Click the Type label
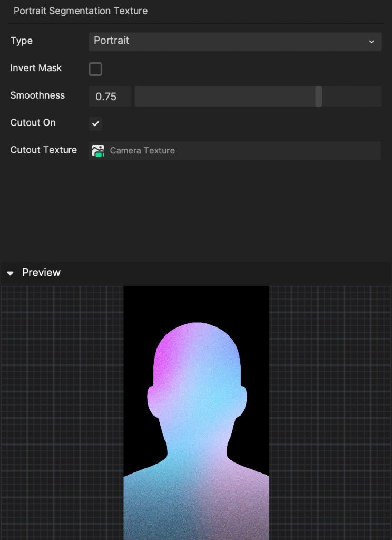The image size is (392, 540). point(21,41)
